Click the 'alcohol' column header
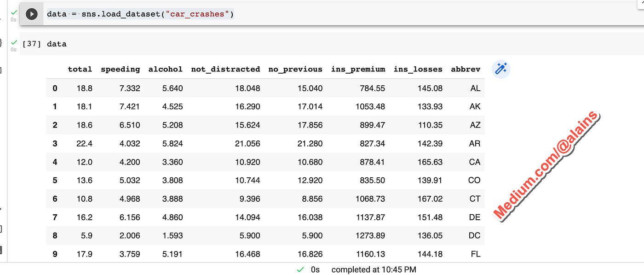 pyautogui.click(x=166, y=69)
